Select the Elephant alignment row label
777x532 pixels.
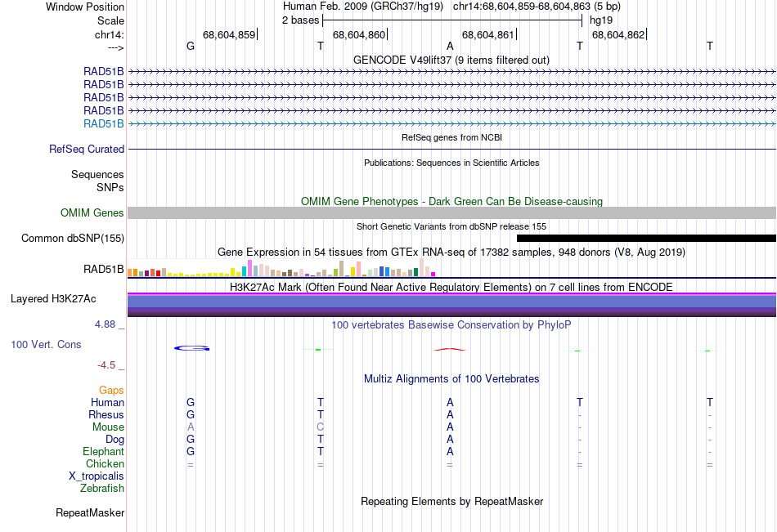tap(104, 451)
